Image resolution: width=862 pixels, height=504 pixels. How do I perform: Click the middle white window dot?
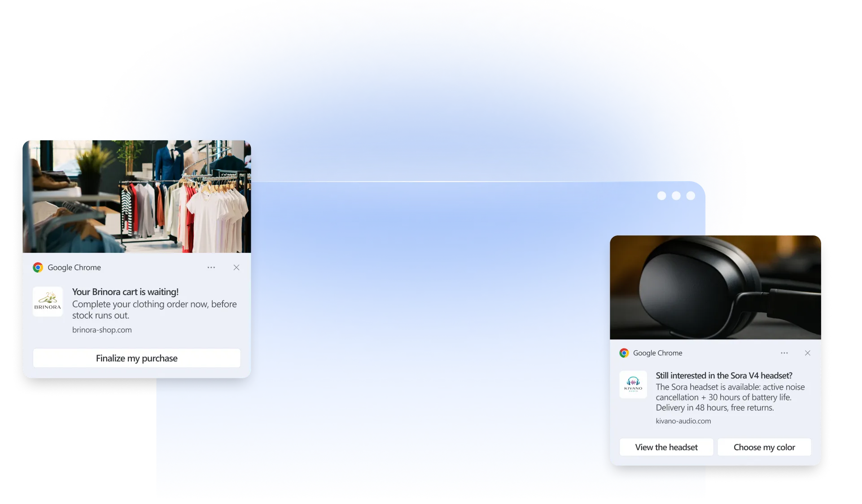[676, 196]
